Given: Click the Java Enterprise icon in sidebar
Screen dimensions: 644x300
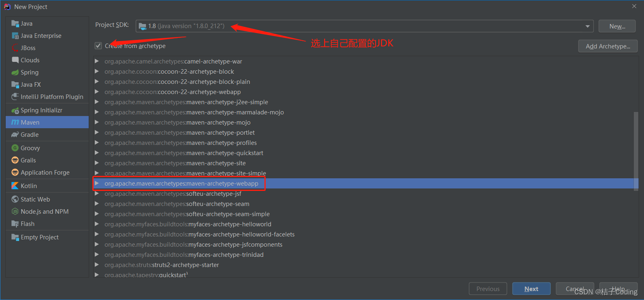Looking at the screenshot, I should click(x=15, y=36).
